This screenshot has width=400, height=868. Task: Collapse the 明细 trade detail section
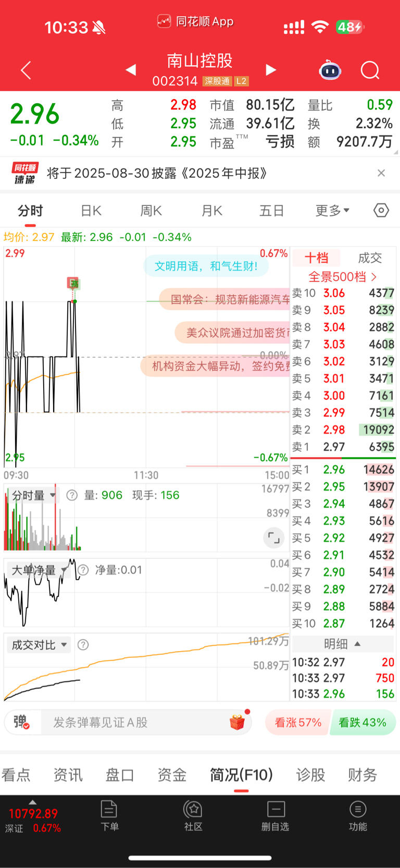tap(343, 644)
